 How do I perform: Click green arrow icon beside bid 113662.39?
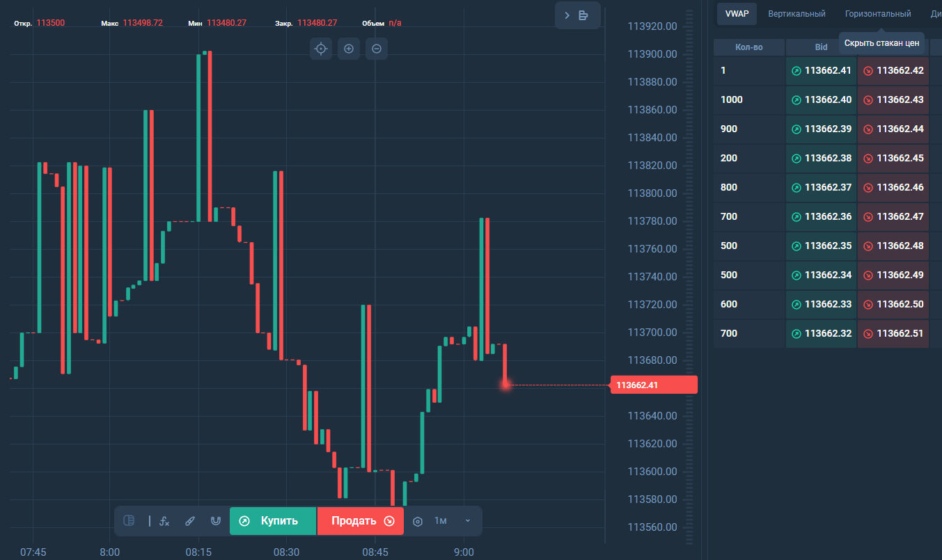click(x=796, y=129)
